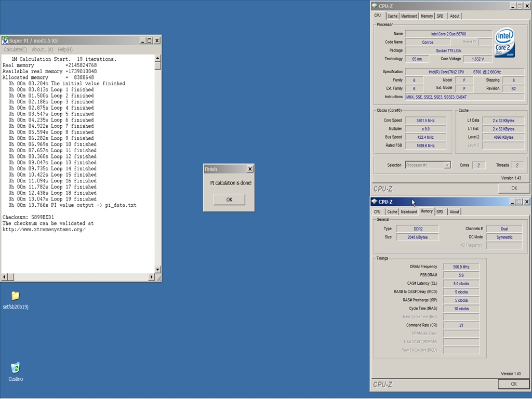Click the memory Type value 'DDR2'
This screenshot has height=399, width=532.
(x=418, y=229)
